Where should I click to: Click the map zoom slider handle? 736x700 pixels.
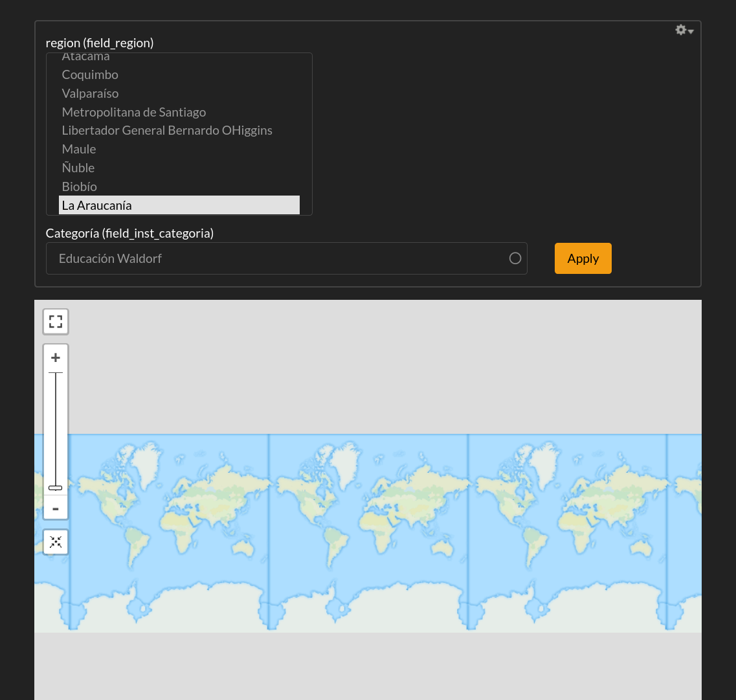(x=56, y=488)
